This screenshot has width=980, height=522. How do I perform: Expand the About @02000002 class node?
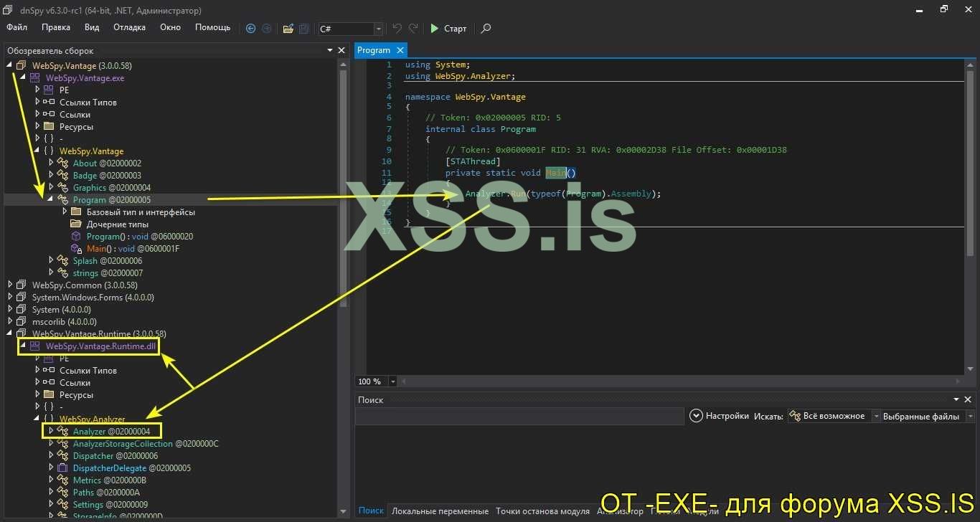[51, 163]
